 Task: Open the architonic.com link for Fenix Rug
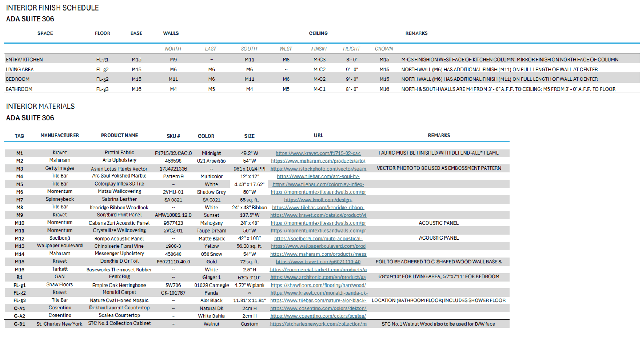[318, 278]
